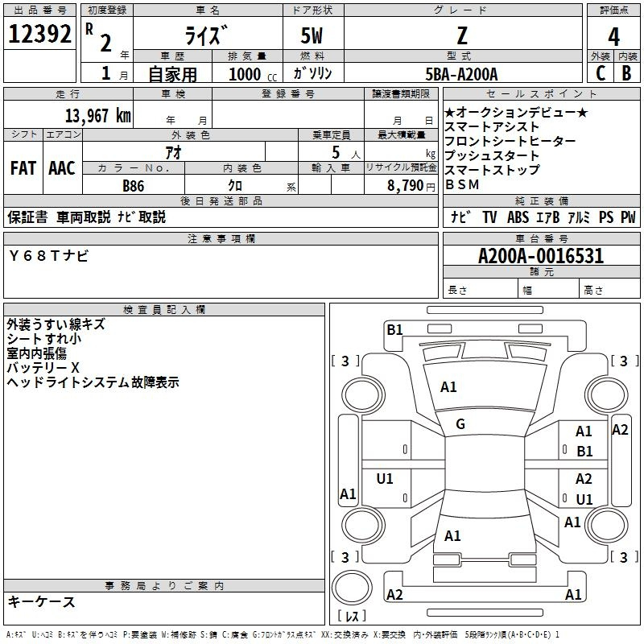Select the スマートアシスト sales point
Image resolution: width=644 pixels, height=644 pixels.
[x=492, y=126]
